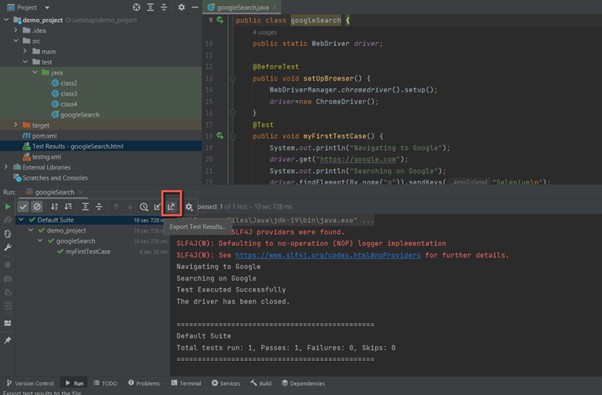Screen dimensions: 602x395
Task: Open Terminal tool window
Action: (x=186, y=383)
